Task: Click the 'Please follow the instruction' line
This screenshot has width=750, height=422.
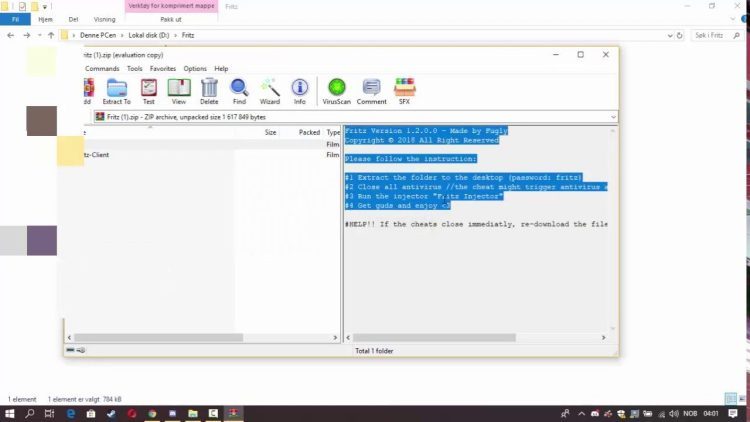Action: [x=410, y=159]
